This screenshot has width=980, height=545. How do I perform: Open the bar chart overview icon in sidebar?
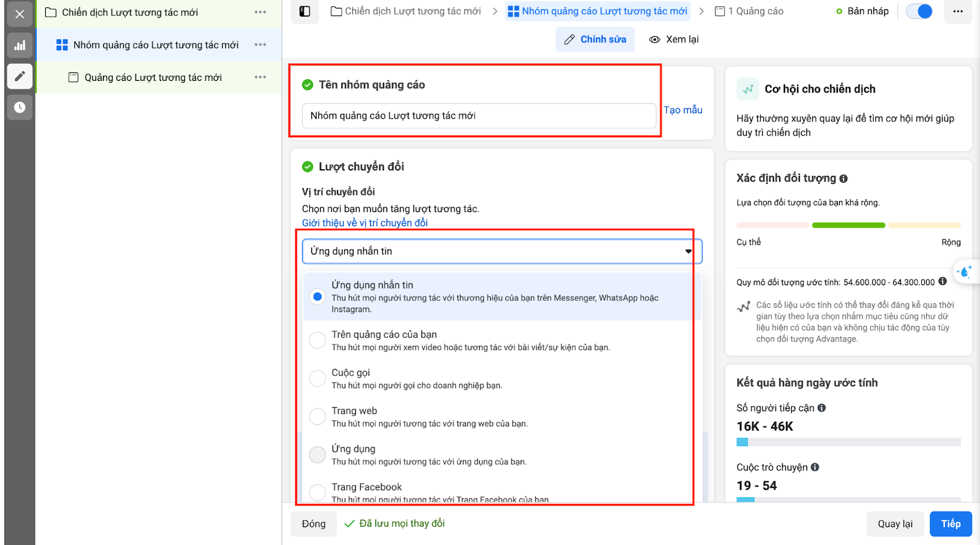tap(20, 45)
